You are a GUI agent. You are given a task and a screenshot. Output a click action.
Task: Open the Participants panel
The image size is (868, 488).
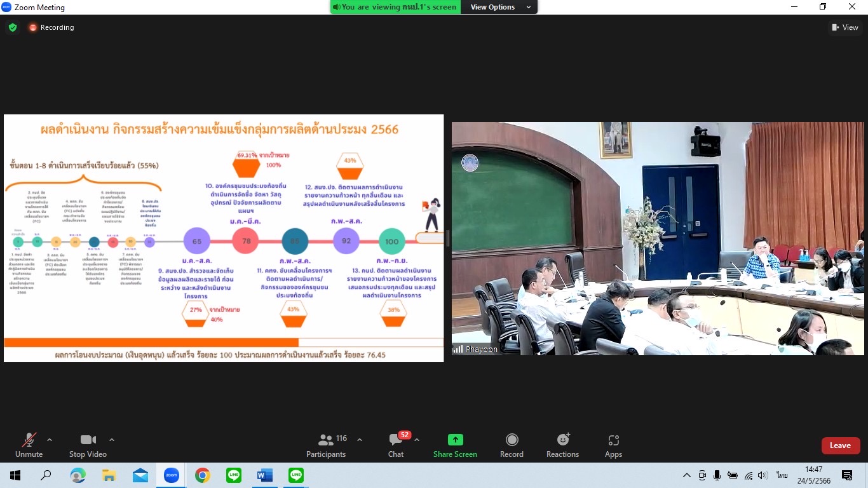tap(326, 445)
